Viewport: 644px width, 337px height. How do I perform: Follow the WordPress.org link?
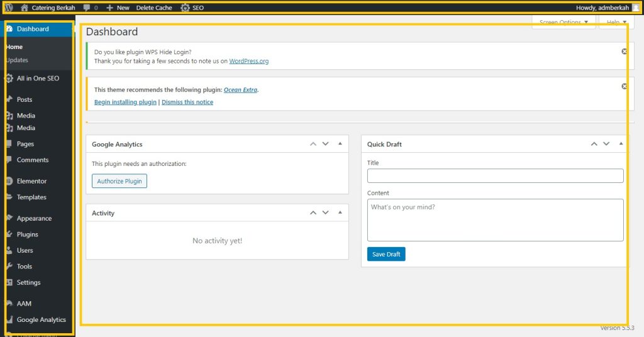[249, 61]
